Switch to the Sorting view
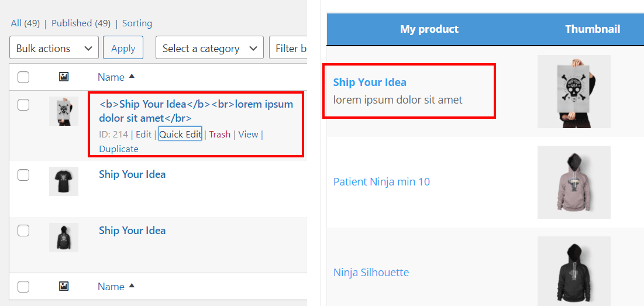The height and width of the screenshot is (306, 644). 137,23
